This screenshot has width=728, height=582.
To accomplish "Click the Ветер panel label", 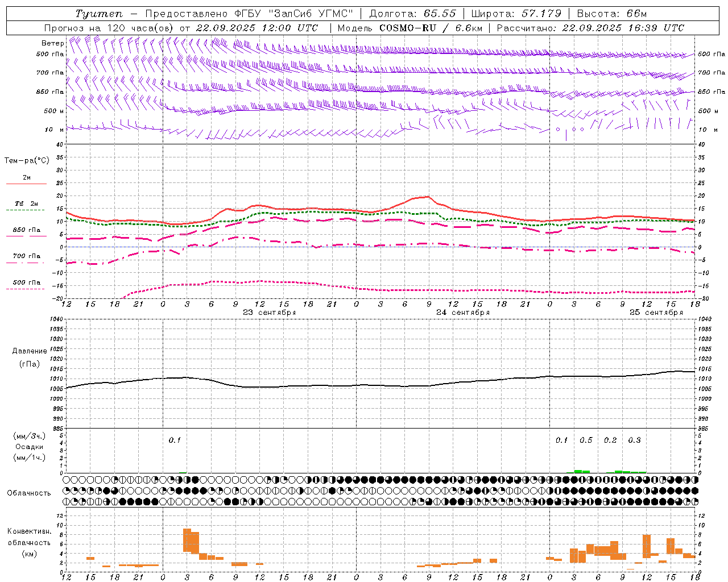I will tap(52, 43).
